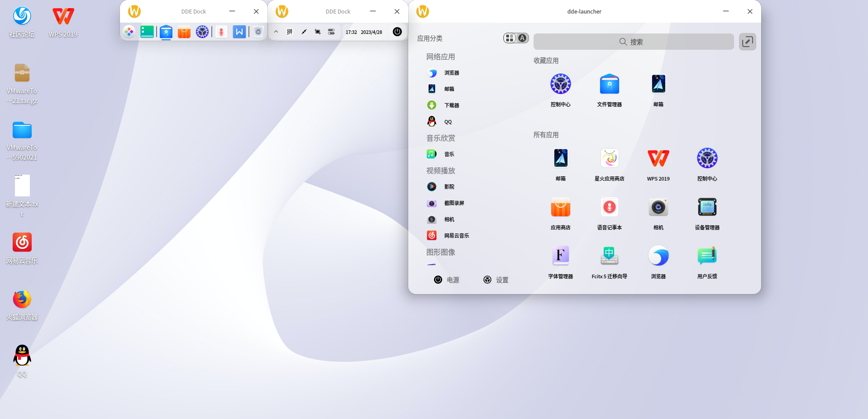Open the launcher icon in the DDE Dock
Viewport: 868px width, 419px height.
pyautogui.click(x=129, y=32)
